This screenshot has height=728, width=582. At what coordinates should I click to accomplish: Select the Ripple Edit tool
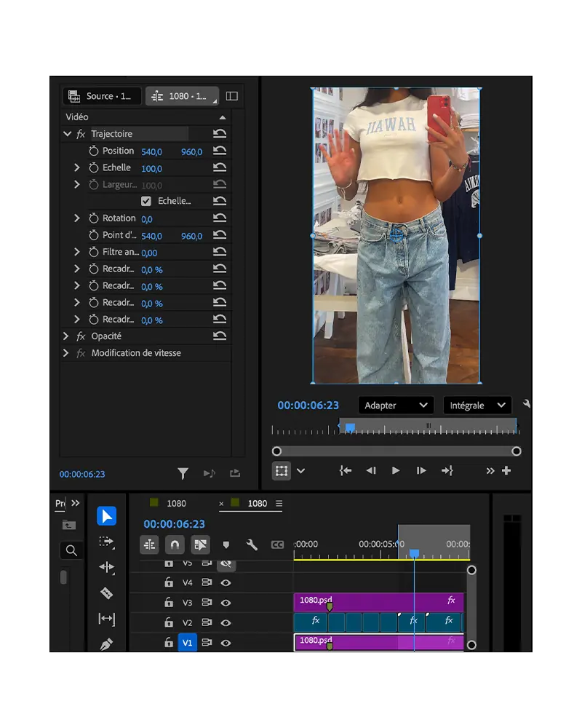click(x=106, y=567)
